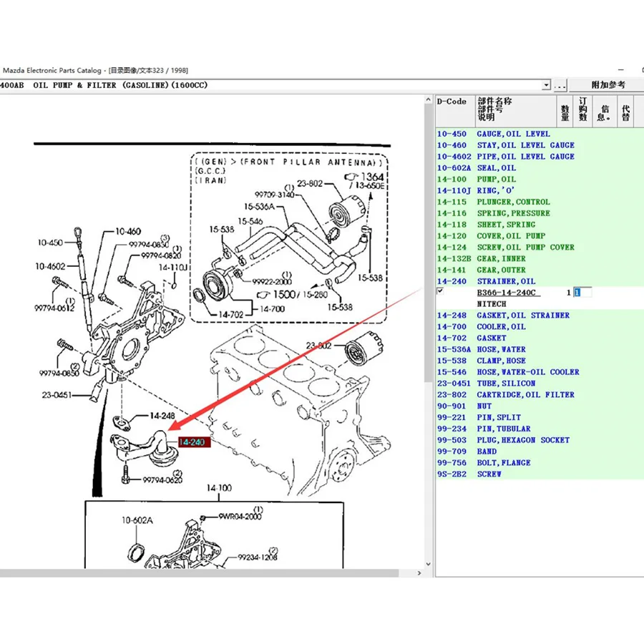Click the 15-536A callout in diagram
Image resolution: width=644 pixels, height=644 pixels.
pos(259,207)
